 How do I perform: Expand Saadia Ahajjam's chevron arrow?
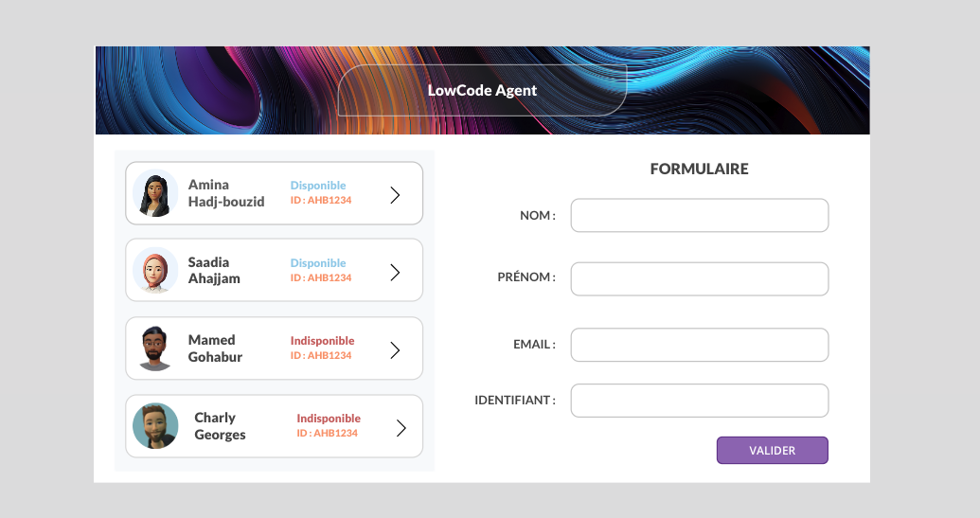pyautogui.click(x=395, y=273)
